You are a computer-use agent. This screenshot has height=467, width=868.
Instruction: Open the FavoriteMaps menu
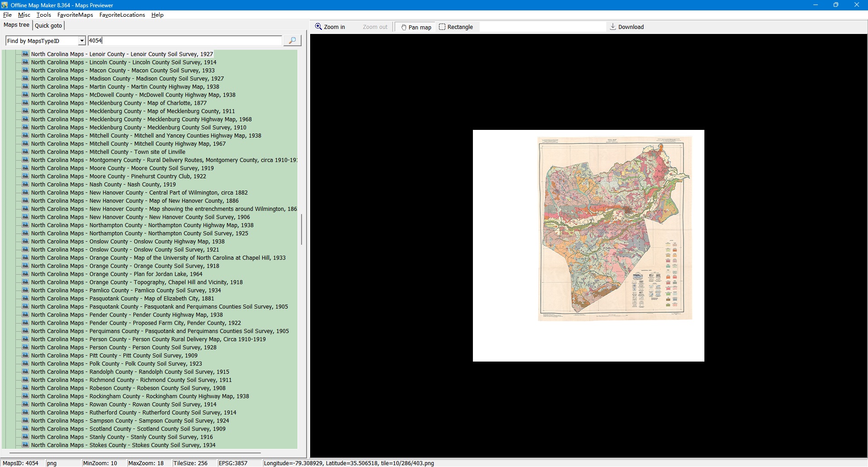pos(75,15)
